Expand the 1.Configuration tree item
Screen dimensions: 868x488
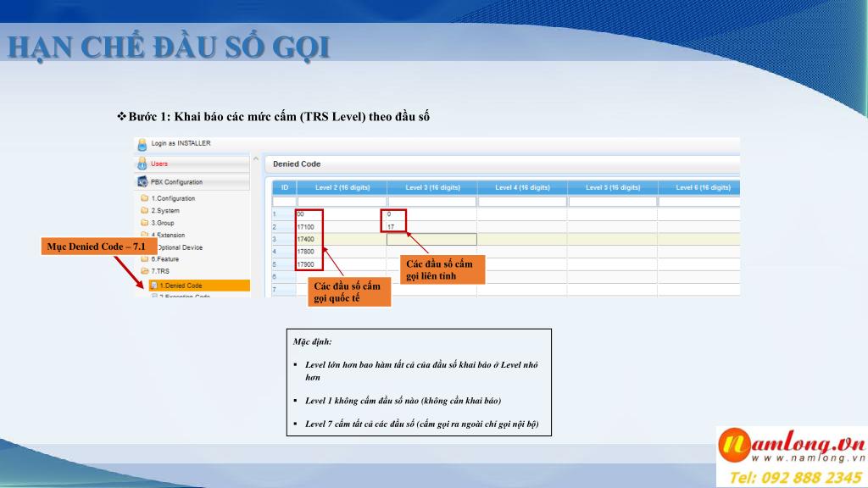coord(173,198)
